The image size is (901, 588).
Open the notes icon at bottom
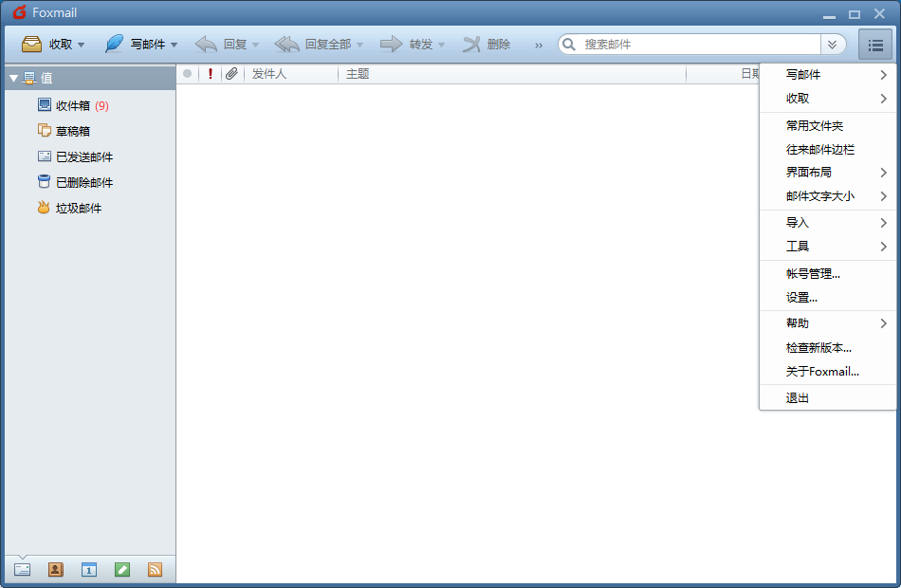[x=122, y=570]
